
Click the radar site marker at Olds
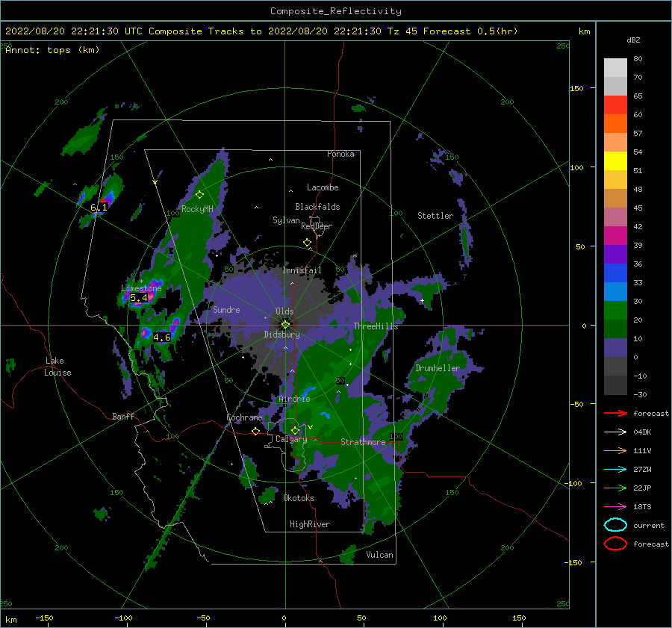click(x=285, y=325)
